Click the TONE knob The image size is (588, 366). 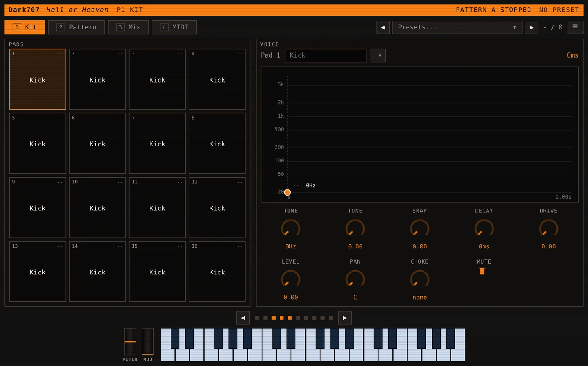(355, 229)
